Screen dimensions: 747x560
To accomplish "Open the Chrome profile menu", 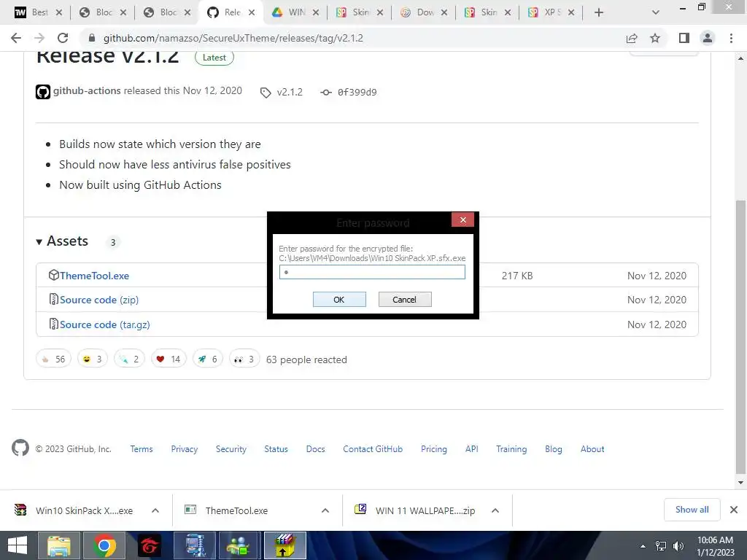I will [x=708, y=38].
